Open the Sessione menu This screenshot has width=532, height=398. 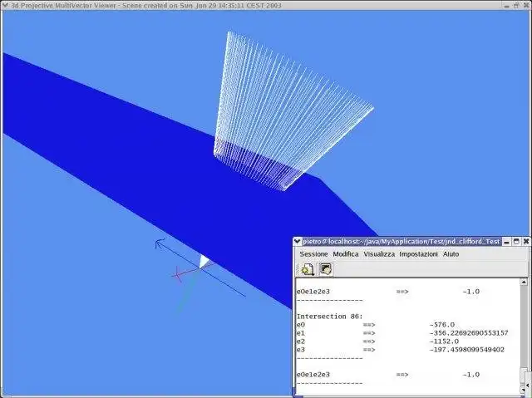pos(313,254)
